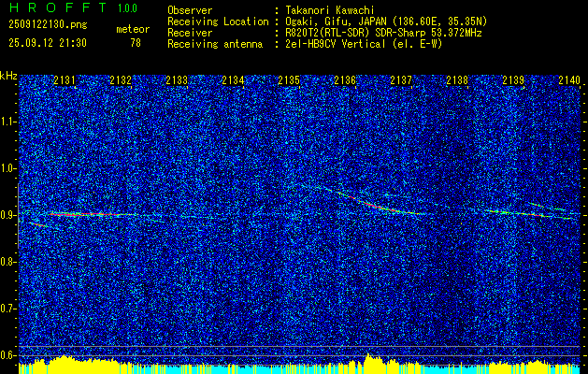Click filename 2509122130.png
The height and width of the screenshot is (374, 588).
pyautogui.click(x=48, y=24)
